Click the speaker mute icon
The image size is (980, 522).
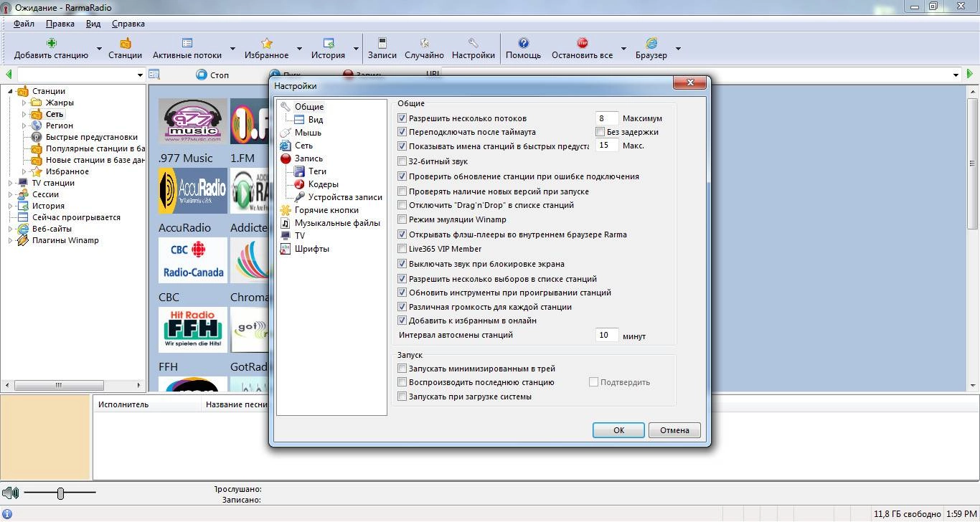pyautogui.click(x=10, y=493)
